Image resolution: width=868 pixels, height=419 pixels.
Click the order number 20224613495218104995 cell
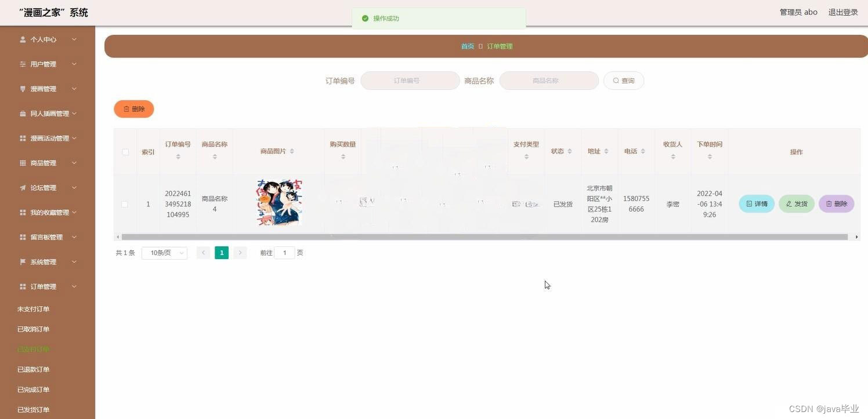(x=178, y=204)
